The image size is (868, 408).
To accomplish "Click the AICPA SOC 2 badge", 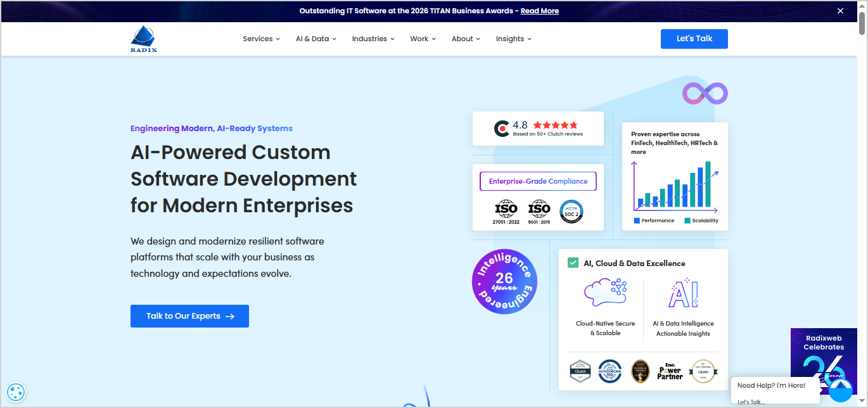I will coord(571,212).
